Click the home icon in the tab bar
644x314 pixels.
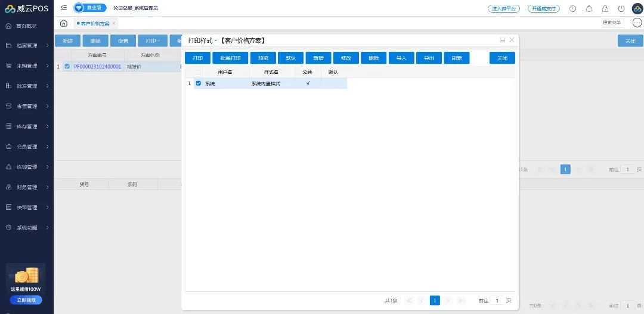(64, 23)
